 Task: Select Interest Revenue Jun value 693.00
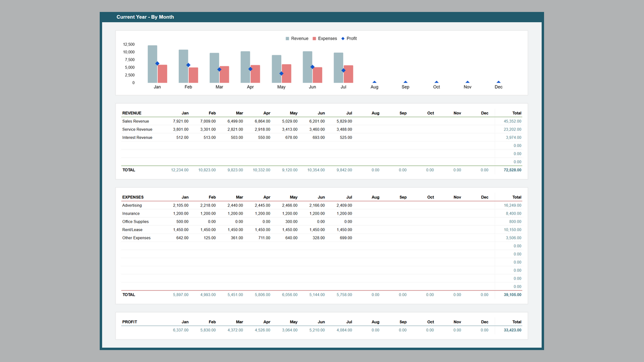pos(319,138)
